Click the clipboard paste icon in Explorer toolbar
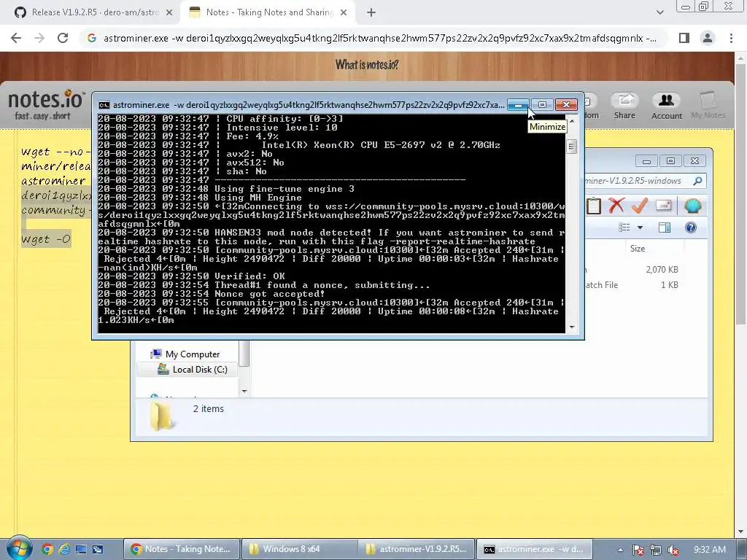747x560 pixels. tap(594, 206)
